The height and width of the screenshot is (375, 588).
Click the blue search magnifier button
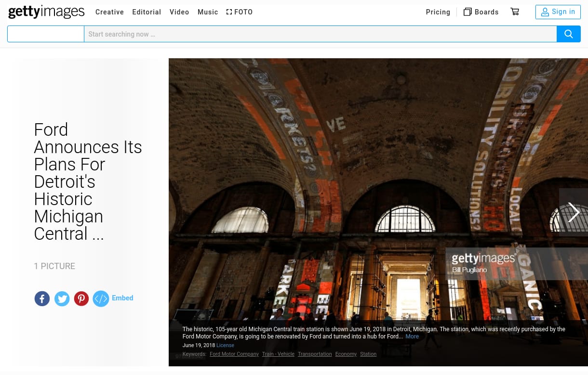coord(569,34)
